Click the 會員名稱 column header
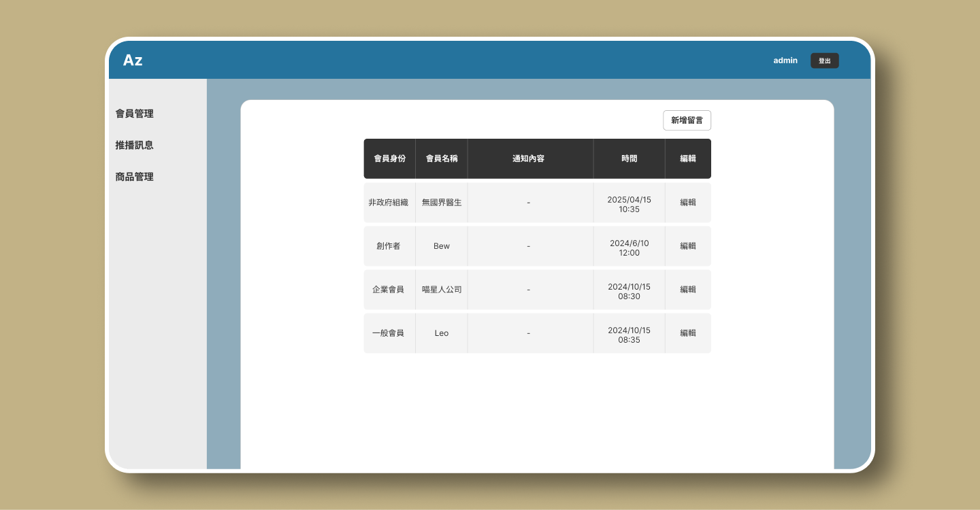Image resolution: width=980 pixels, height=510 pixels. 442,158
